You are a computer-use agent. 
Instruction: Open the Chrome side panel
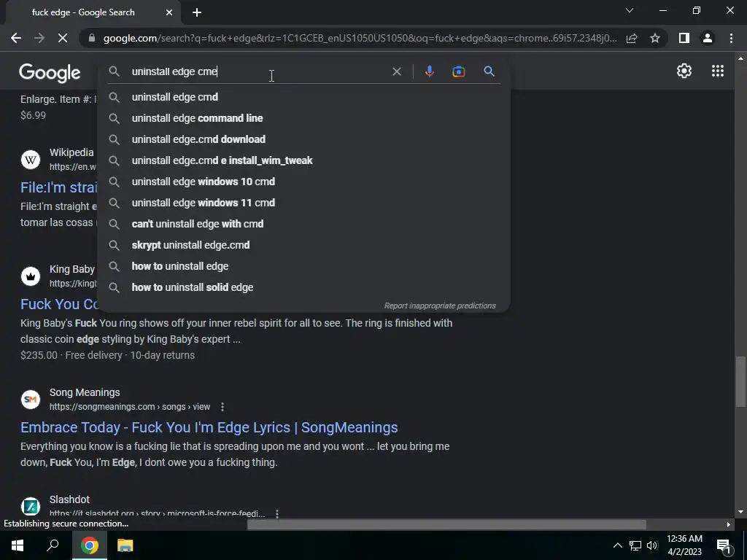pos(684,38)
